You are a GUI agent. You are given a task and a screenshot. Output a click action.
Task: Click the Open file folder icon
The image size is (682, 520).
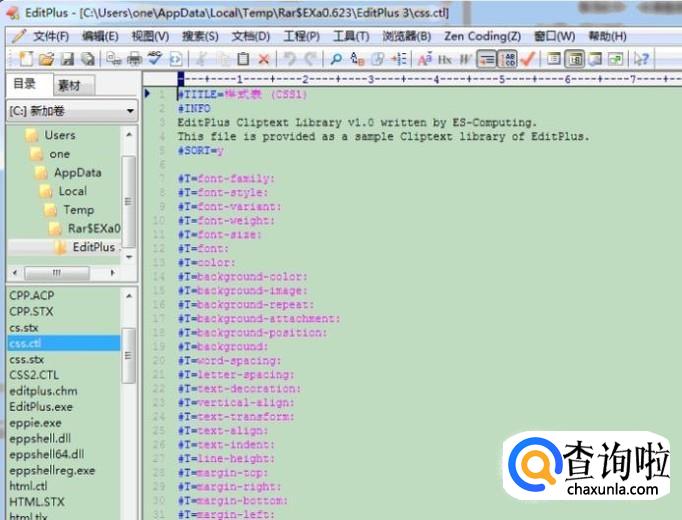[x=46, y=59]
